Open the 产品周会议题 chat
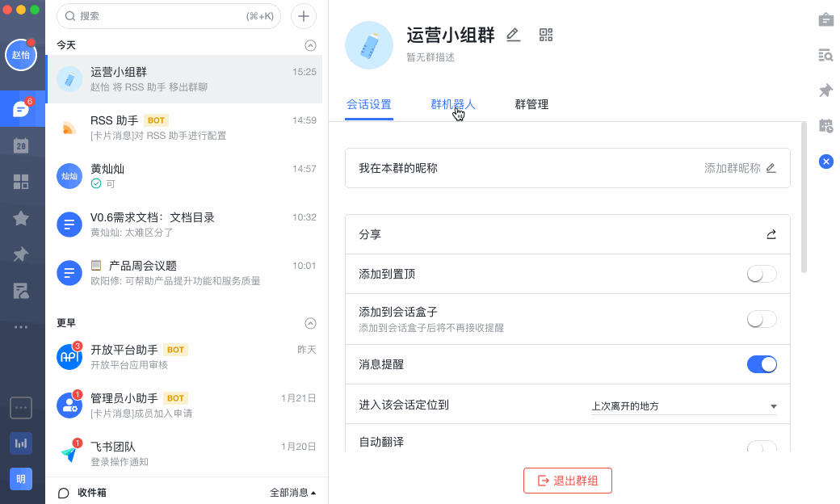Screen dimensions: 840x504 [x=185, y=273]
